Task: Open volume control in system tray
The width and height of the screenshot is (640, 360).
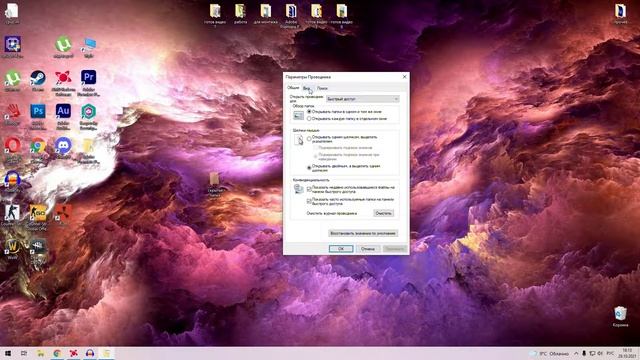Action: pos(600,353)
